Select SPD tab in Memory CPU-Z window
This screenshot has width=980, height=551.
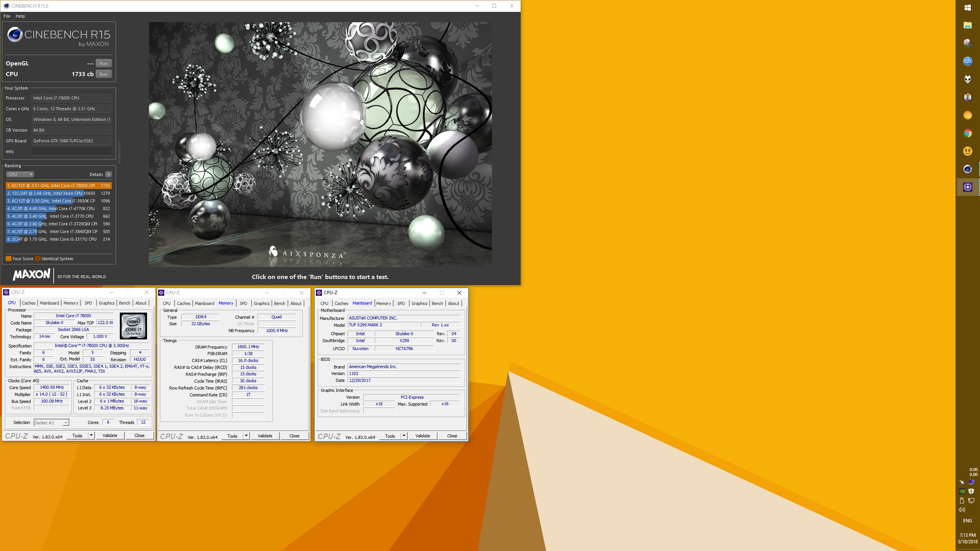pos(243,303)
